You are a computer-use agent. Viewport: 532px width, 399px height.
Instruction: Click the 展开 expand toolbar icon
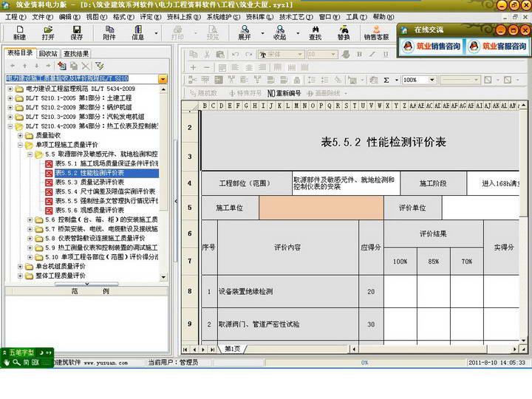click(245, 33)
